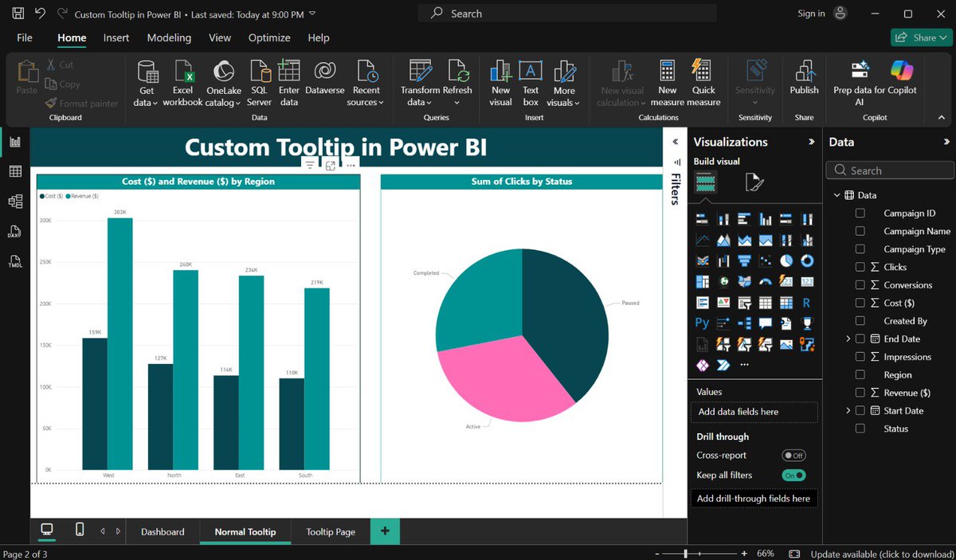Open the Dashboard page tab

[163, 531]
